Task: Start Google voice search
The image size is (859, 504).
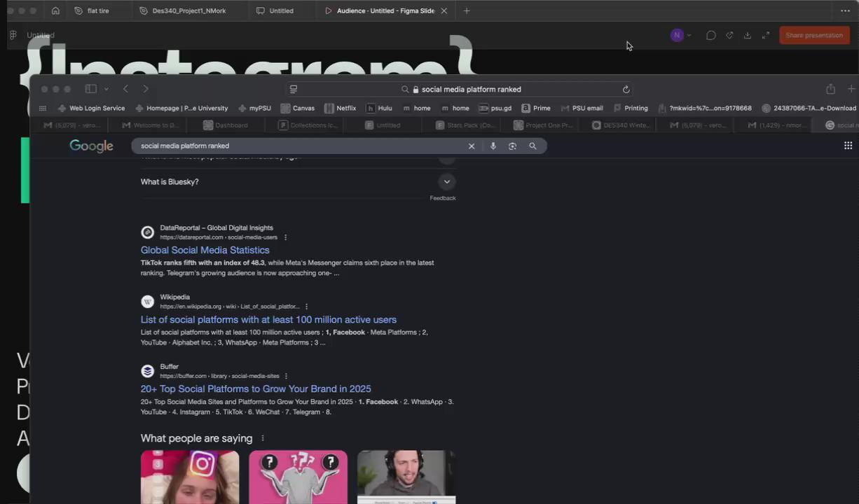Action: click(493, 146)
